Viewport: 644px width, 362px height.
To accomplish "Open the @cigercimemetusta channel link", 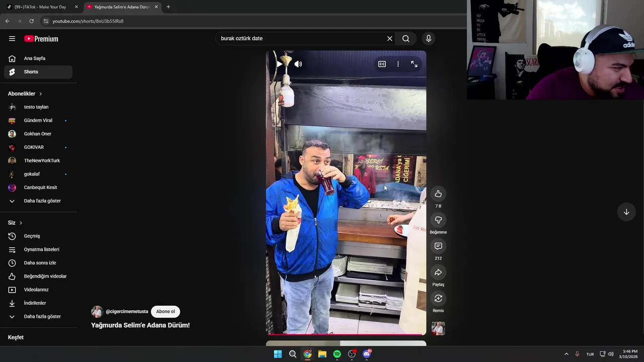I will (x=127, y=312).
